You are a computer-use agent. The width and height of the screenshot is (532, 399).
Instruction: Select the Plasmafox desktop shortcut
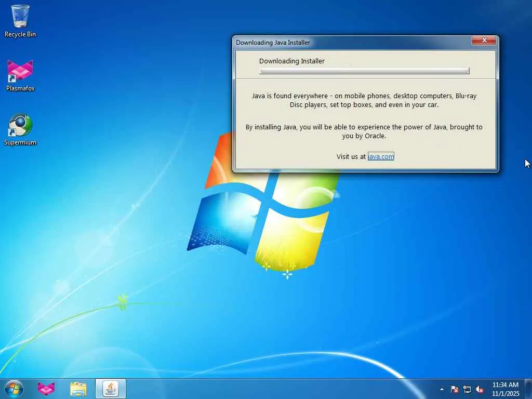pos(20,76)
